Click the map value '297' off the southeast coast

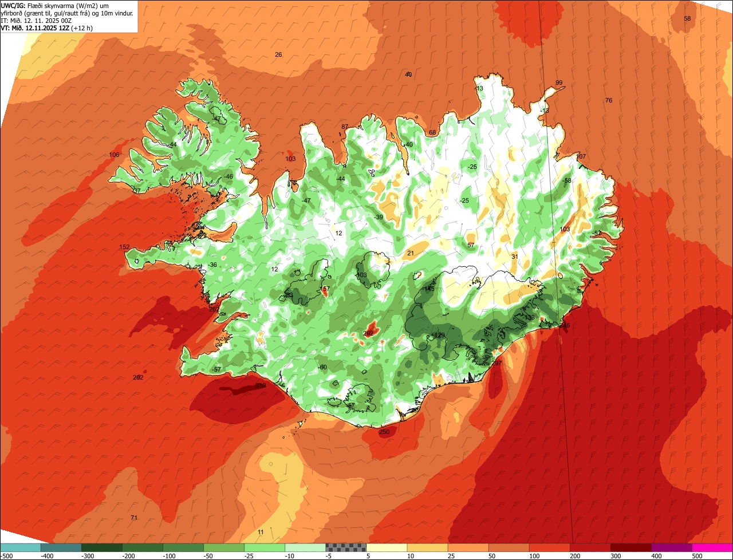496,363
